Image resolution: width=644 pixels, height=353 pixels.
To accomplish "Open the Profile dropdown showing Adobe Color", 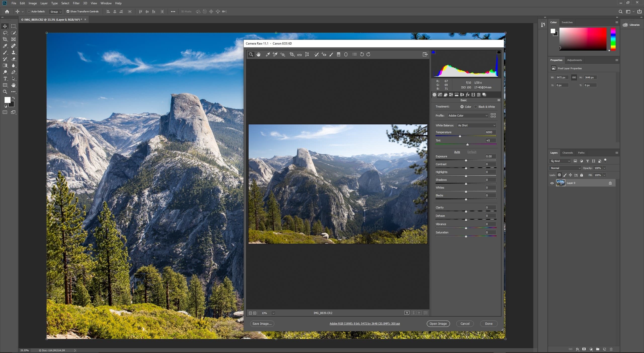I will point(468,115).
